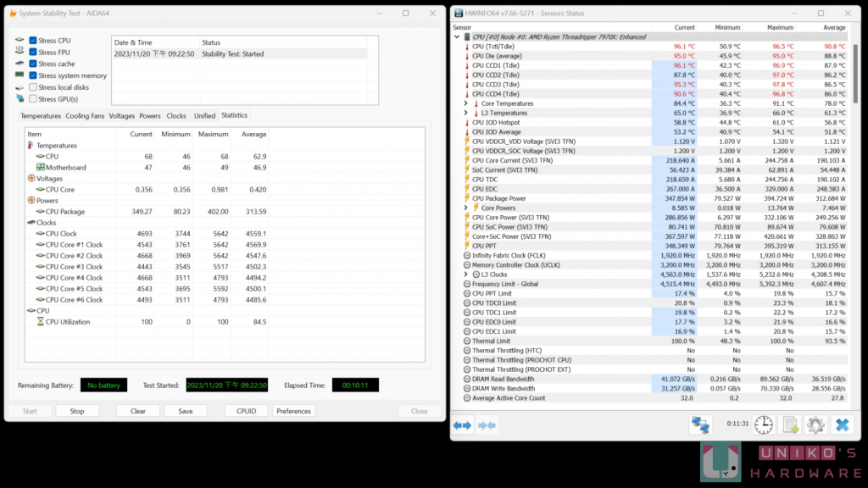This screenshot has height=488, width=868.
Task: Click the Stress GPU(s) monitor icon
Action: tap(20, 99)
